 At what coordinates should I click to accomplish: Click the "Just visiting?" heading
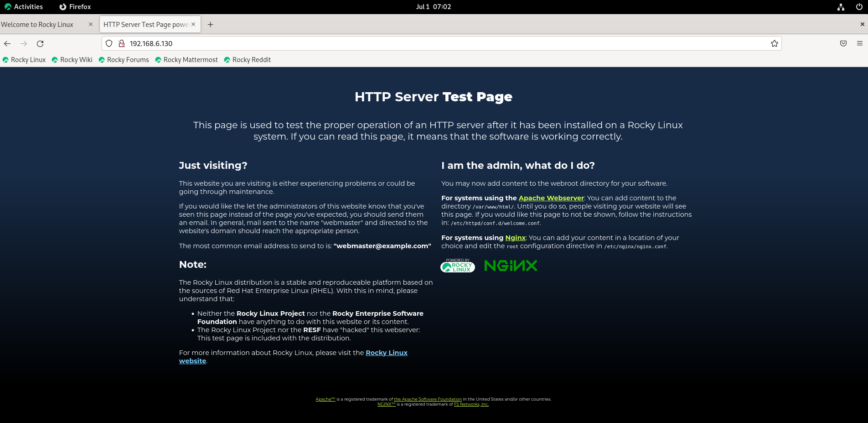[213, 166]
